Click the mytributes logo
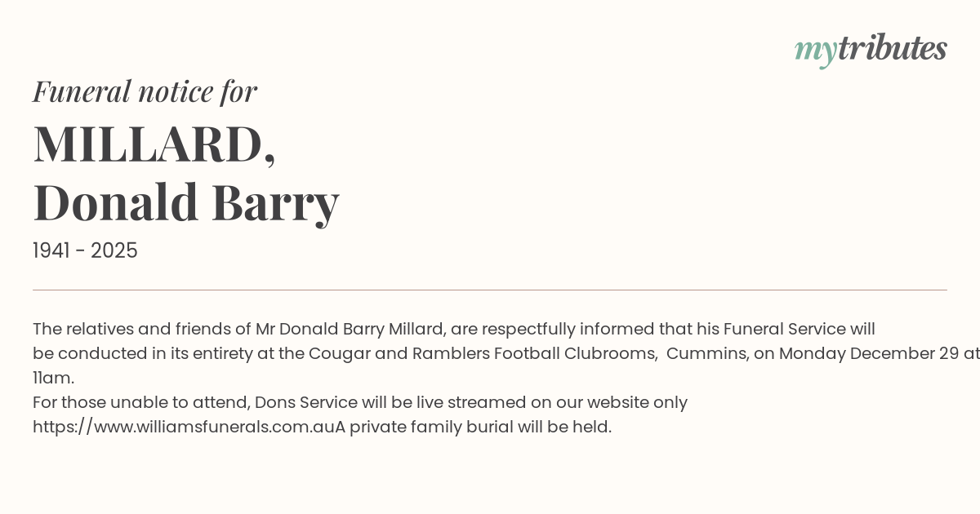The height and width of the screenshot is (514, 980). click(871, 49)
